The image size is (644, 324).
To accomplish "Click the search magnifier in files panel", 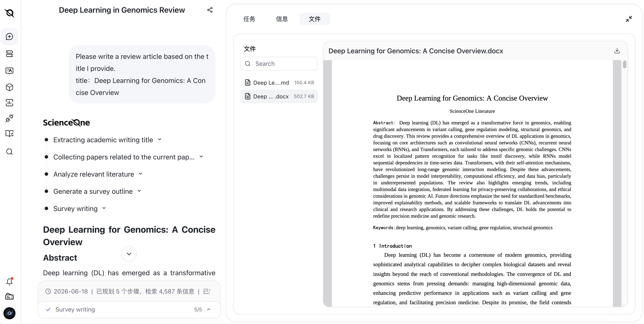I will 248,64.
